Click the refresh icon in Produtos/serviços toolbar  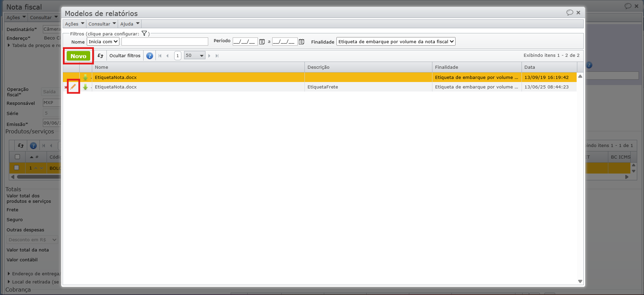(x=21, y=146)
